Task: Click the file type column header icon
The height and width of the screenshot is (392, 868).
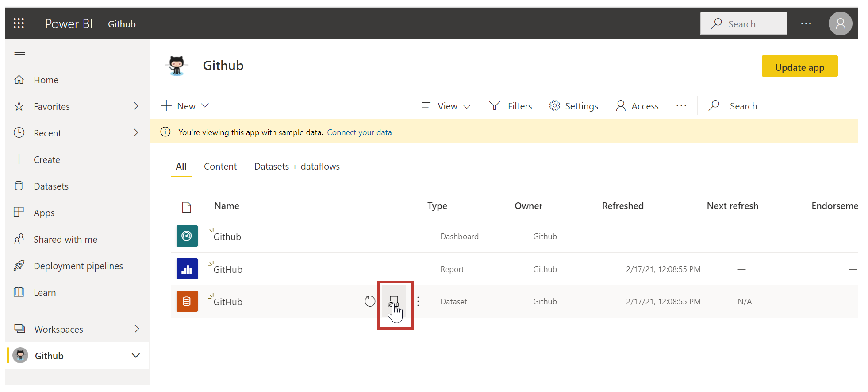Action: (x=187, y=207)
